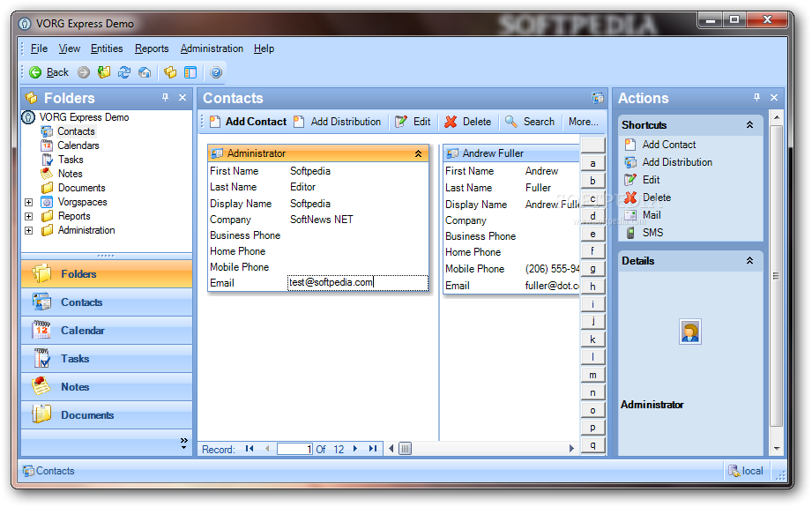Switch to Calendar navigation pane
812x507 pixels.
point(107,331)
